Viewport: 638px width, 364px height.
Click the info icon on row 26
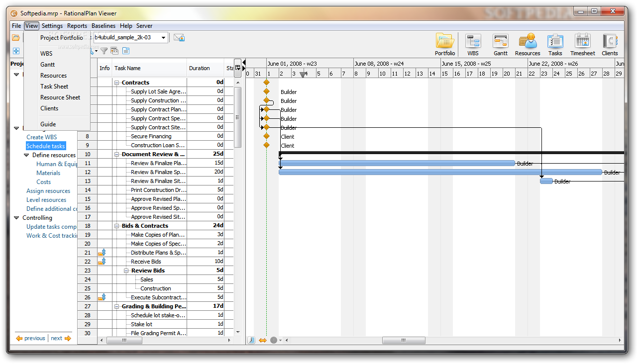[x=102, y=297]
